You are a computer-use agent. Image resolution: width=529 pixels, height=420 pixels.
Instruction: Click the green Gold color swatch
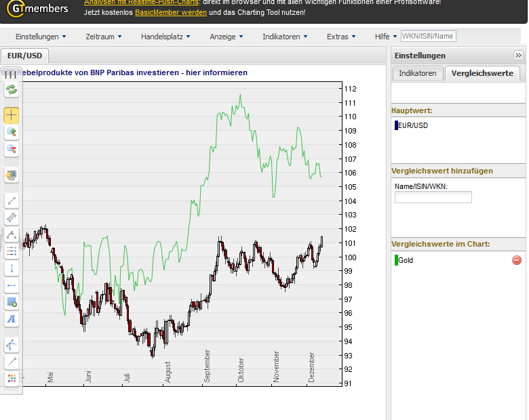396,260
